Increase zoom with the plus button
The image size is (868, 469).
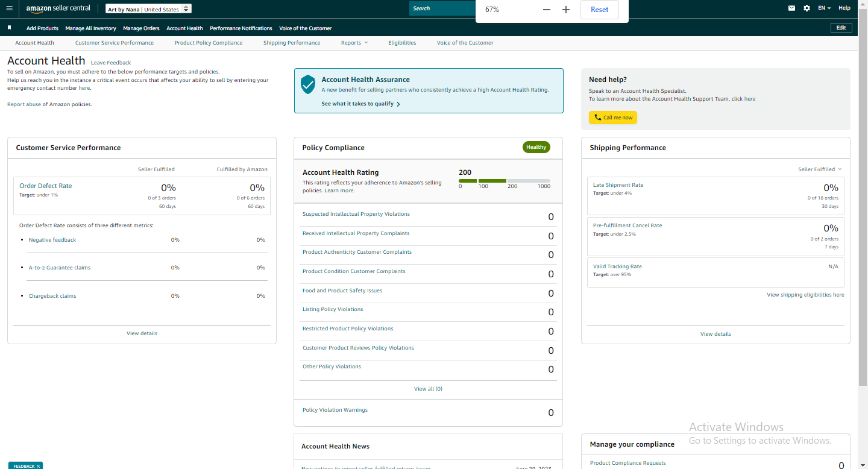[566, 10]
